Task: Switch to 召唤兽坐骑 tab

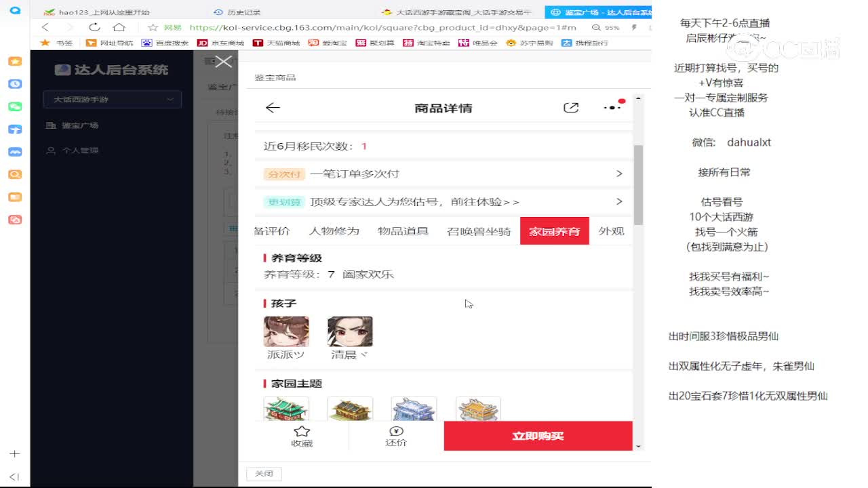Action: click(x=479, y=231)
